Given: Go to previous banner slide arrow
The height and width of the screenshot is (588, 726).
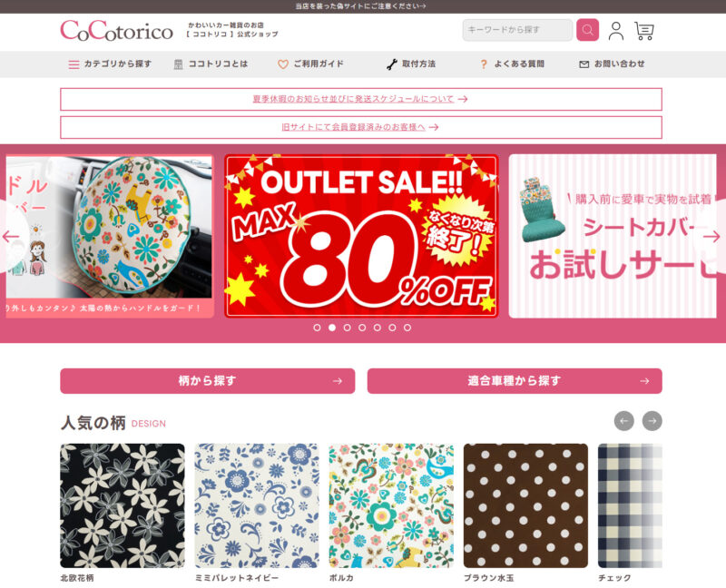Looking at the screenshot, I should click(11, 237).
